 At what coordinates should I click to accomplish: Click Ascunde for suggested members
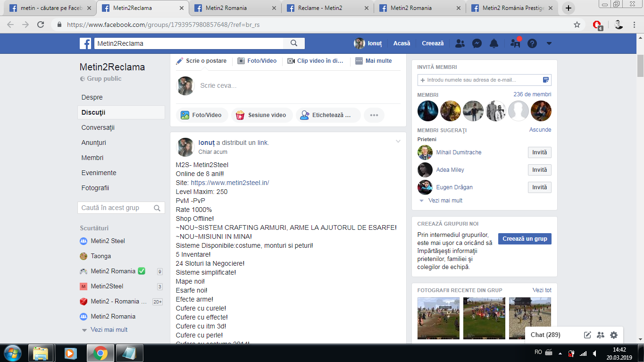click(540, 130)
